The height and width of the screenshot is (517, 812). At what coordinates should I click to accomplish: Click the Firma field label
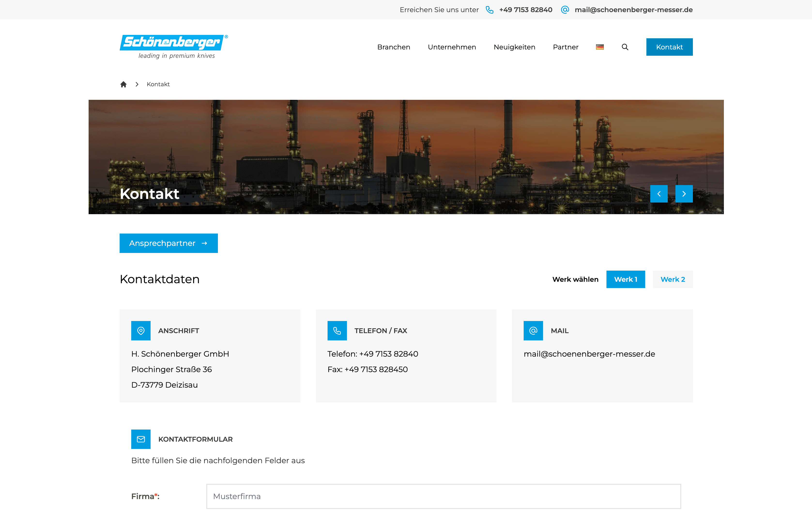(145, 496)
